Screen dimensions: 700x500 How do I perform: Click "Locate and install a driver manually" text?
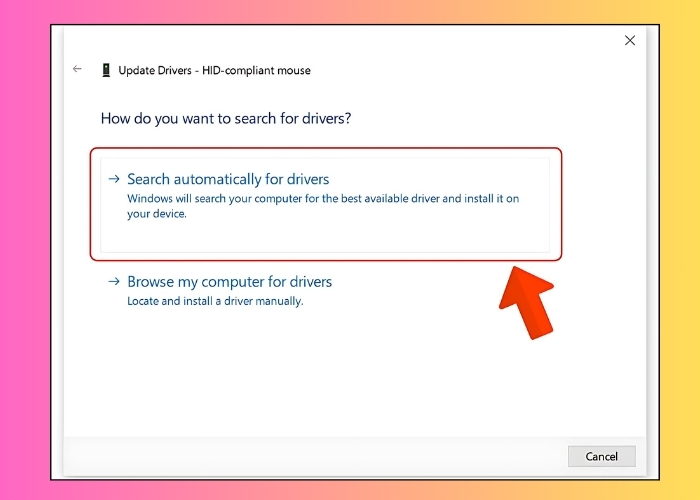pyautogui.click(x=214, y=301)
